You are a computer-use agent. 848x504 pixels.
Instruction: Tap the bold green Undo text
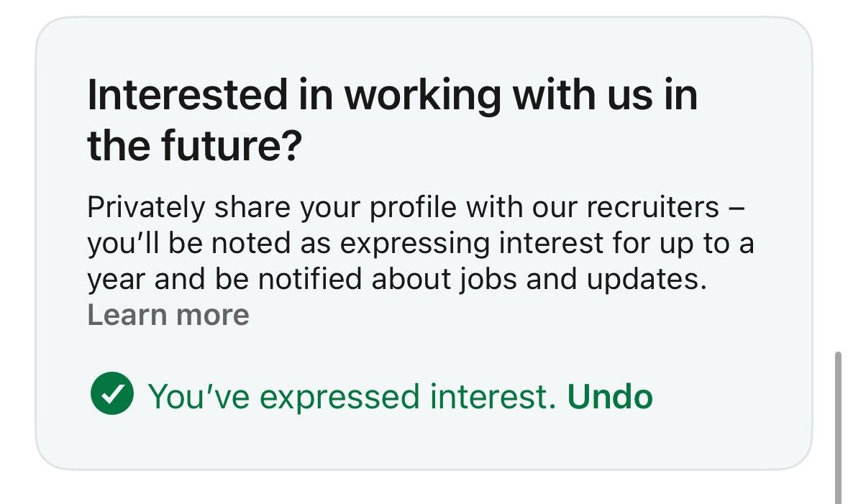coord(610,396)
